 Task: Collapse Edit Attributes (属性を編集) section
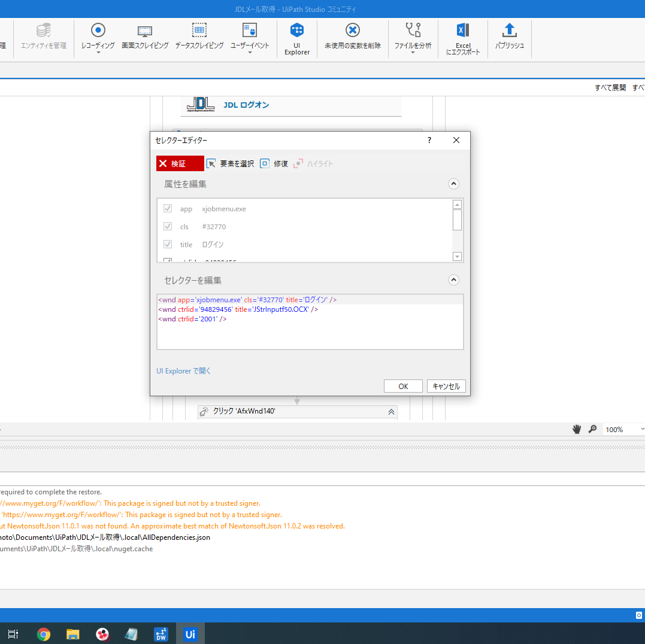tap(453, 184)
